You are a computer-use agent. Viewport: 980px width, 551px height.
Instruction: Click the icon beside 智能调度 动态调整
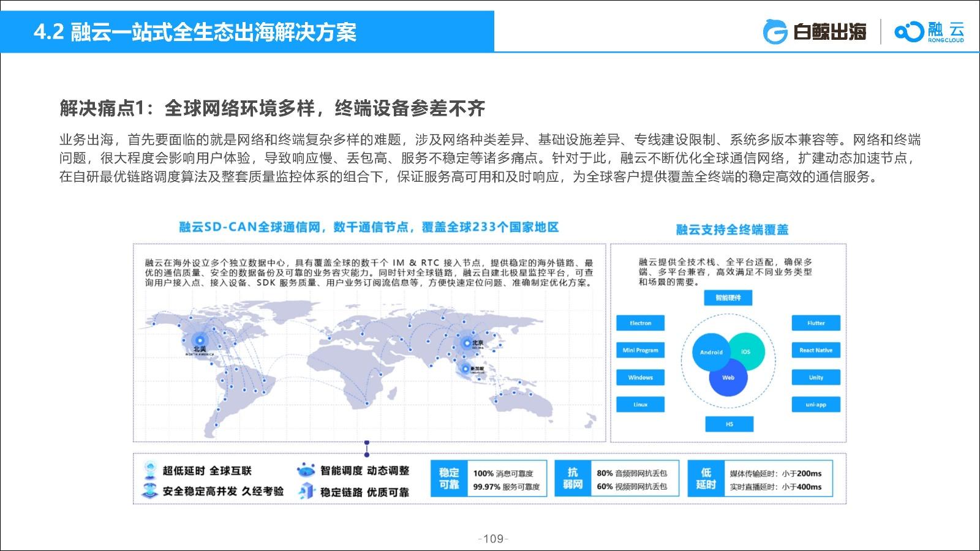tap(306, 470)
